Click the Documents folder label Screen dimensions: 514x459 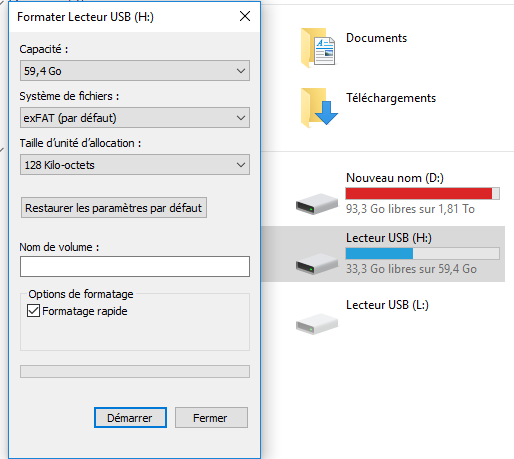click(376, 38)
